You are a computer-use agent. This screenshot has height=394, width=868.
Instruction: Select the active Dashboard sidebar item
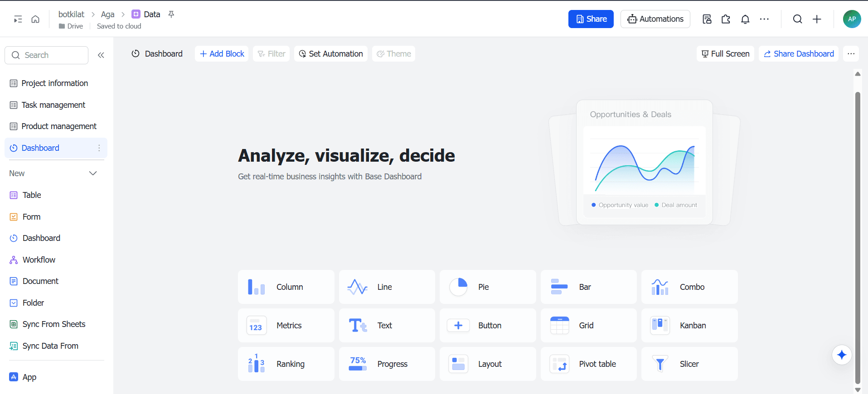click(56, 148)
